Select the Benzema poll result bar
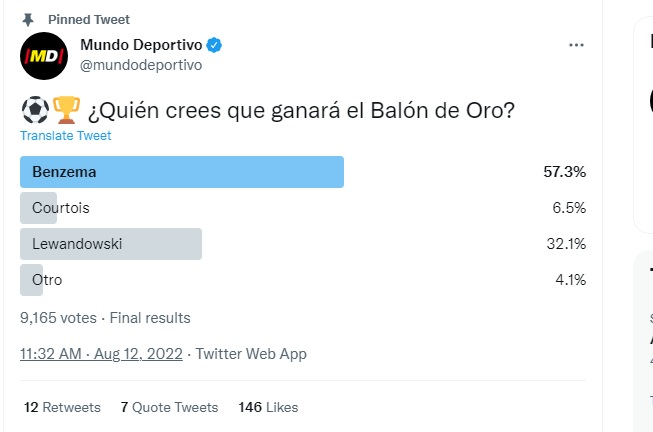653x432 pixels. [182, 172]
